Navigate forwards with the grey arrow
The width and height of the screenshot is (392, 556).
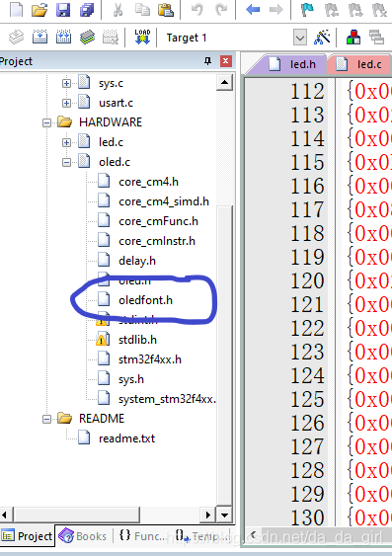[276, 9]
